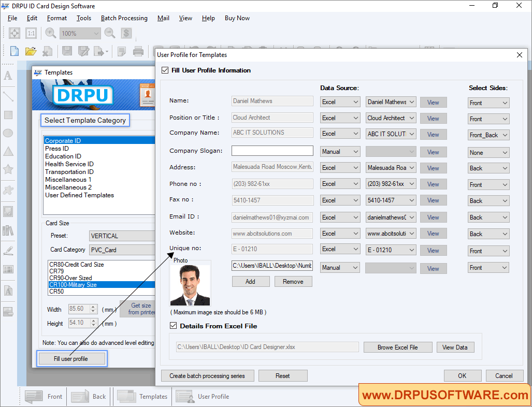Open the Mail menu

pyautogui.click(x=163, y=18)
